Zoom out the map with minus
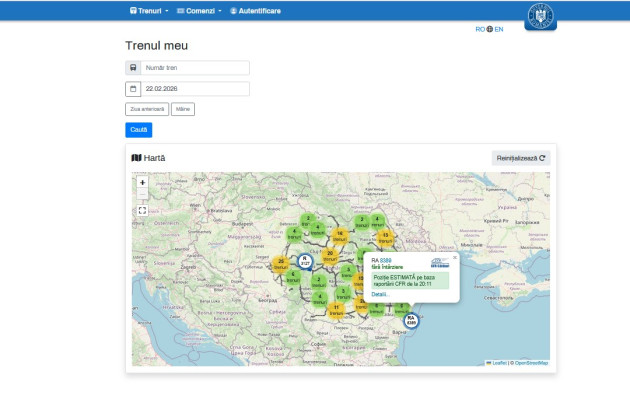 [142, 194]
